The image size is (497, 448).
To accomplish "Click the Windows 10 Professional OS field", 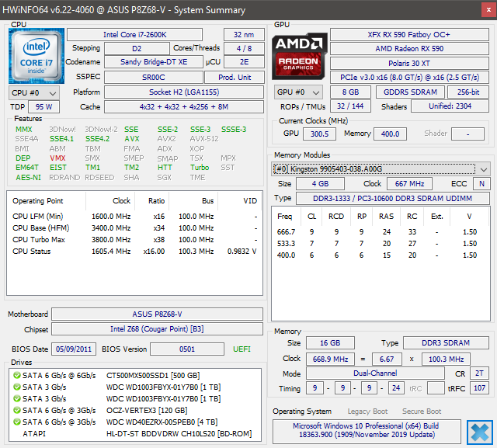I will pyautogui.click(x=367, y=431).
